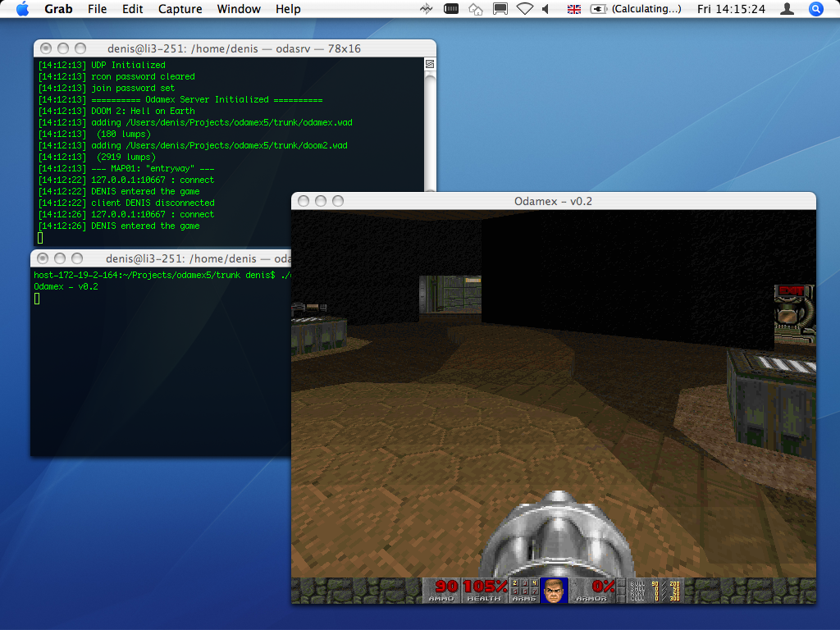
Task: Open the Grab application menu
Action: pos(58,9)
